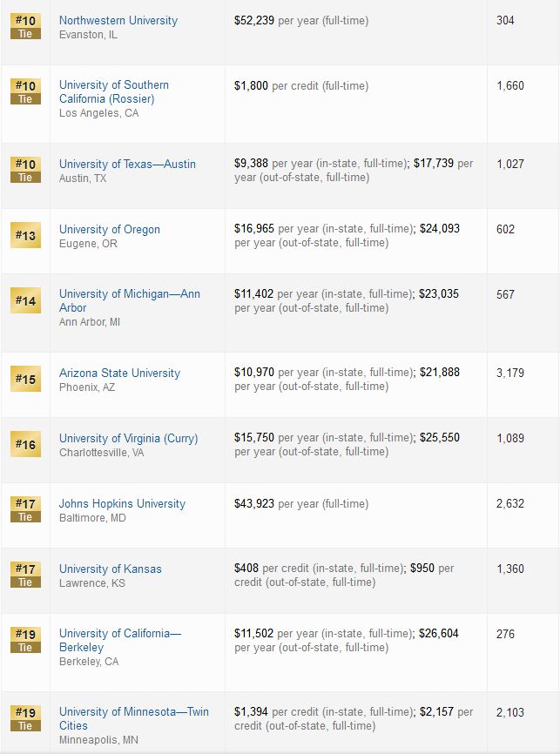Screen dimensions: 560x754
Task: Open University of Virginia (Curry) link
Action: (128, 439)
